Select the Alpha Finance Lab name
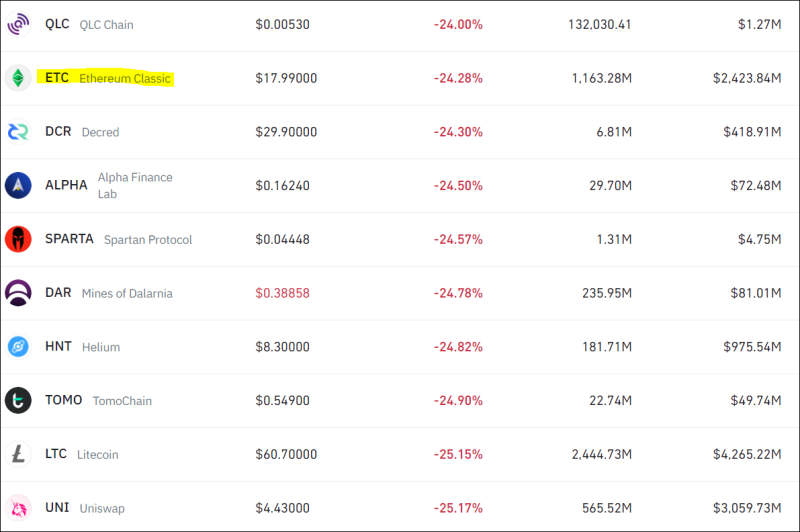The height and width of the screenshot is (532, 800). 135,186
